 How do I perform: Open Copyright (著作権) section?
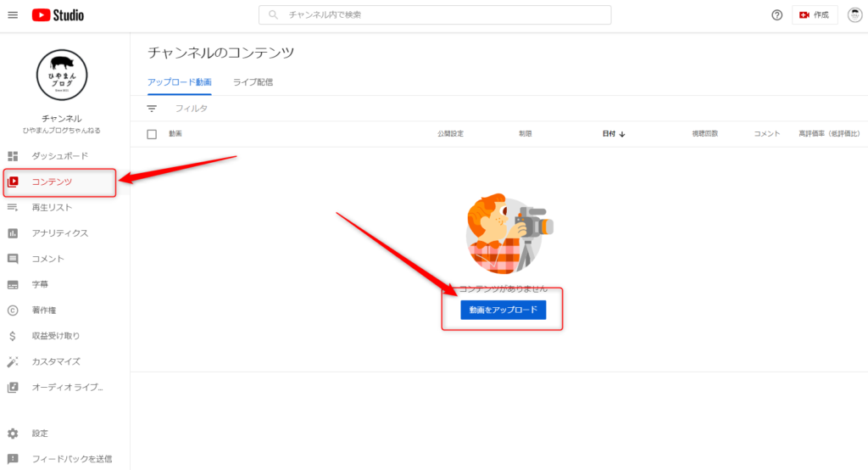click(44, 311)
